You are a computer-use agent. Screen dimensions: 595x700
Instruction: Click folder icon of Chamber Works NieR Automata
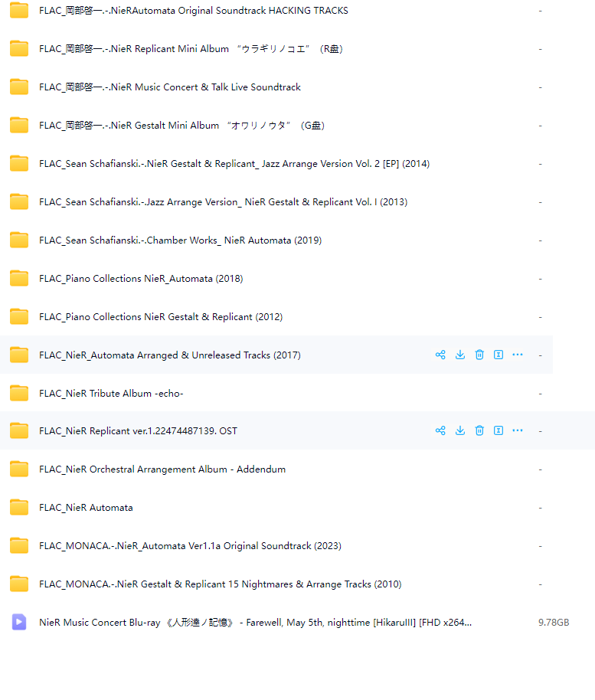(19, 240)
